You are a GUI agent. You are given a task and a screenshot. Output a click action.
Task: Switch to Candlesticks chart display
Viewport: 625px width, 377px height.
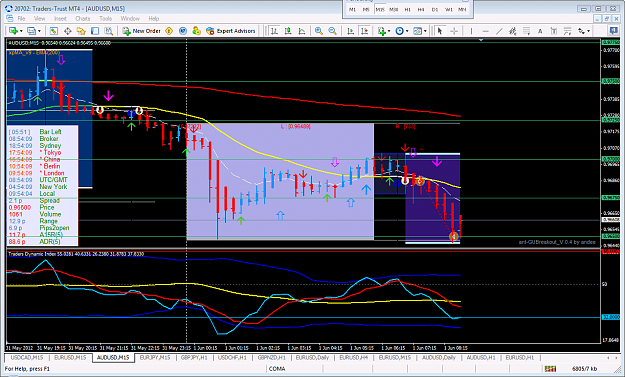(x=288, y=31)
